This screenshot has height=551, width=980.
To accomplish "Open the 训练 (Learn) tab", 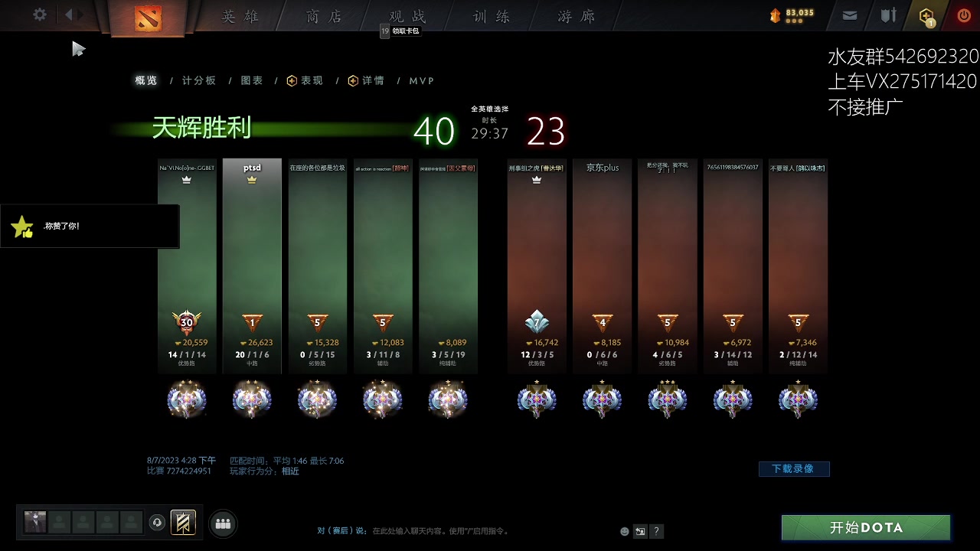I will (x=492, y=16).
